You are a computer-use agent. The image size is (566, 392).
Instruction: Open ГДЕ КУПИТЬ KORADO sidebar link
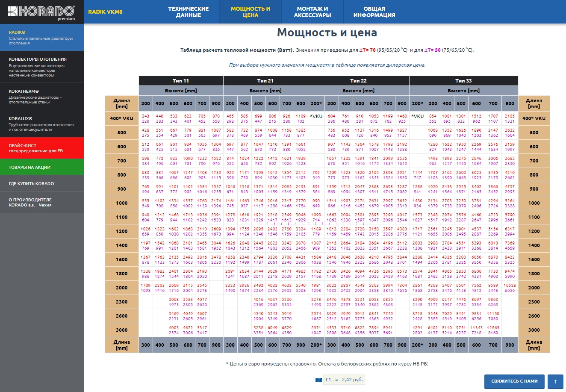(42, 183)
